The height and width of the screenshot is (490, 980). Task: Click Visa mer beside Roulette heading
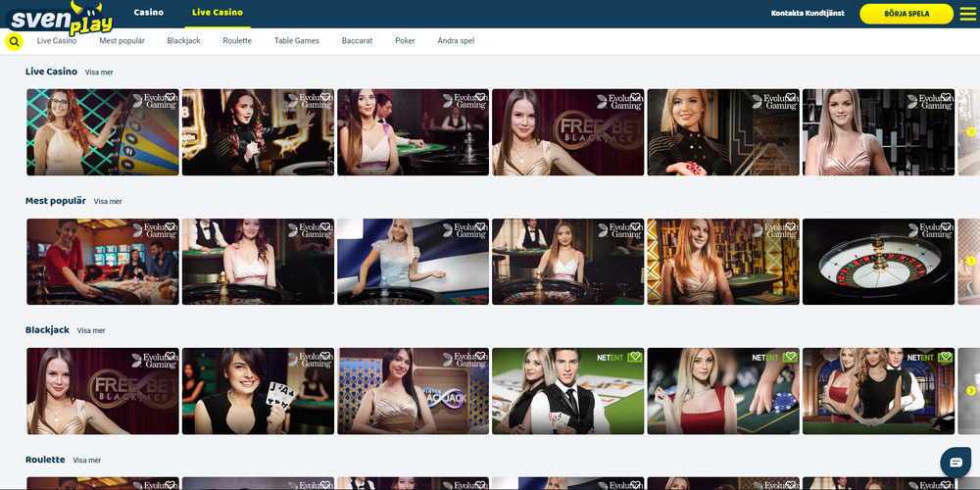(x=87, y=461)
